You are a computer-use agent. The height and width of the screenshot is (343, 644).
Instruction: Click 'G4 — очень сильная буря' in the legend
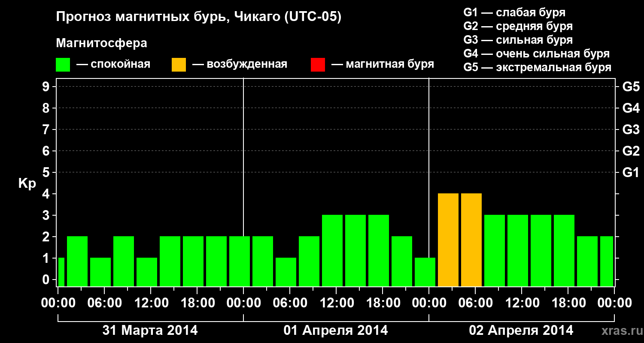point(537,54)
